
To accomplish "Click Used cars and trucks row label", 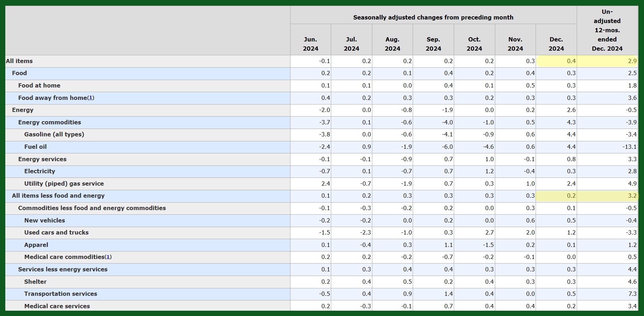I will tap(56, 232).
